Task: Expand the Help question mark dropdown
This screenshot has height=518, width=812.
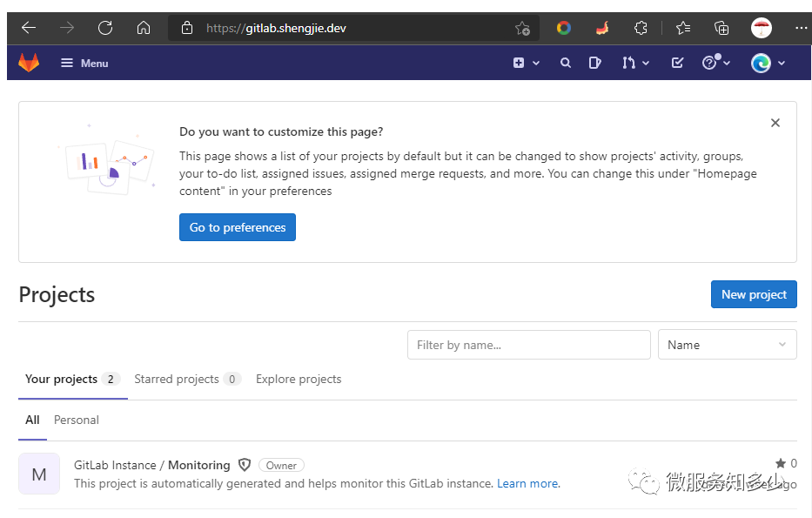Action: click(716, 63)
